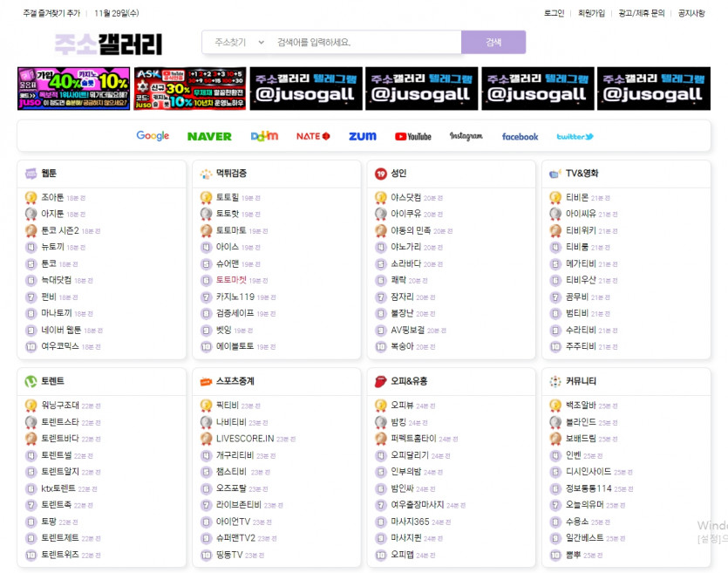Click the Google logo shortcut
Viewport: 728px width, 573px height.
click(x=153, y=136)
